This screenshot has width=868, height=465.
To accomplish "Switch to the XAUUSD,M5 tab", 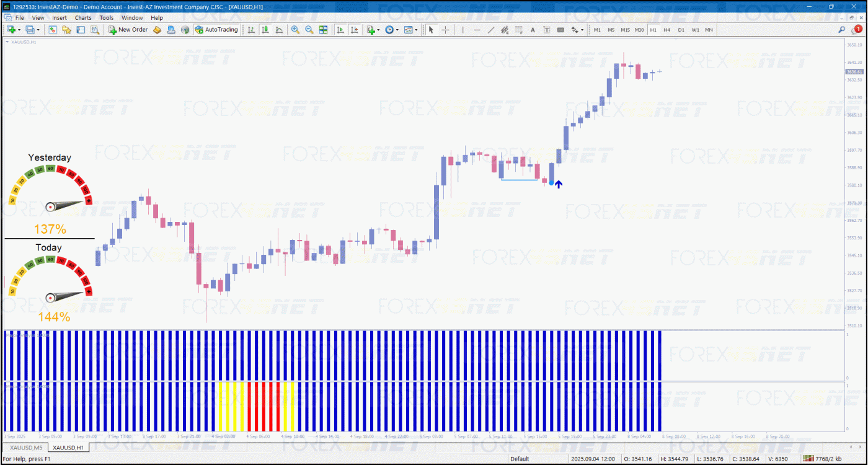I will pos(26,447).
